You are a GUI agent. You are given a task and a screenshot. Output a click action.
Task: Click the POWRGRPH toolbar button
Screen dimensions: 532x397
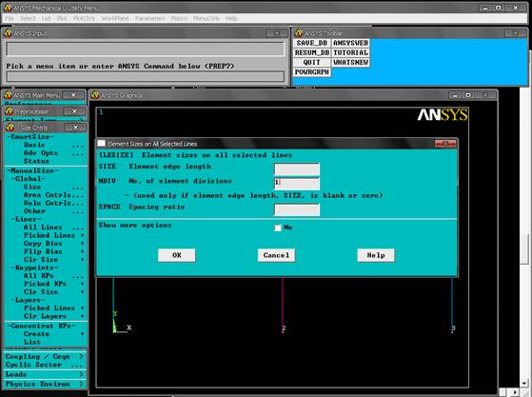[x=312, y=72]
